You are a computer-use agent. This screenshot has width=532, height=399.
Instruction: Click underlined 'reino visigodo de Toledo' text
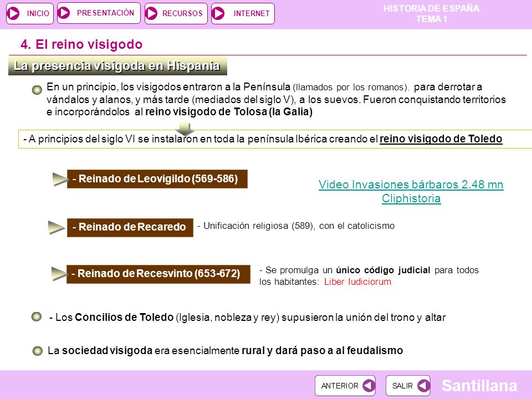441,139
